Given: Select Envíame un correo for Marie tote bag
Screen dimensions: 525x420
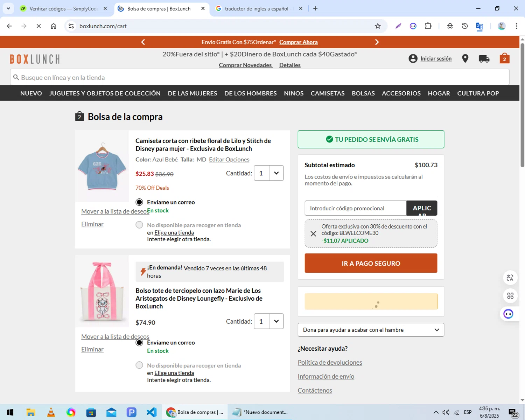Looking at the screenshot, I should (x=139, y=342).
